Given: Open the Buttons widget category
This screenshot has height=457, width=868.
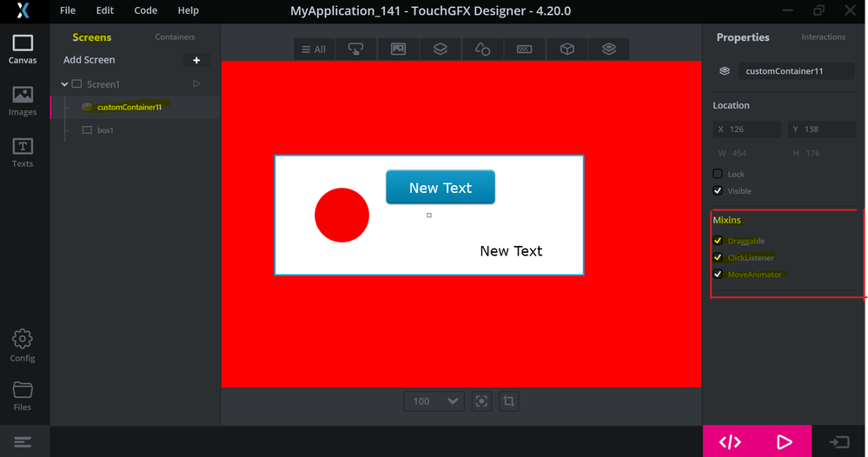Looking at the screenshot, I should 356,50.
